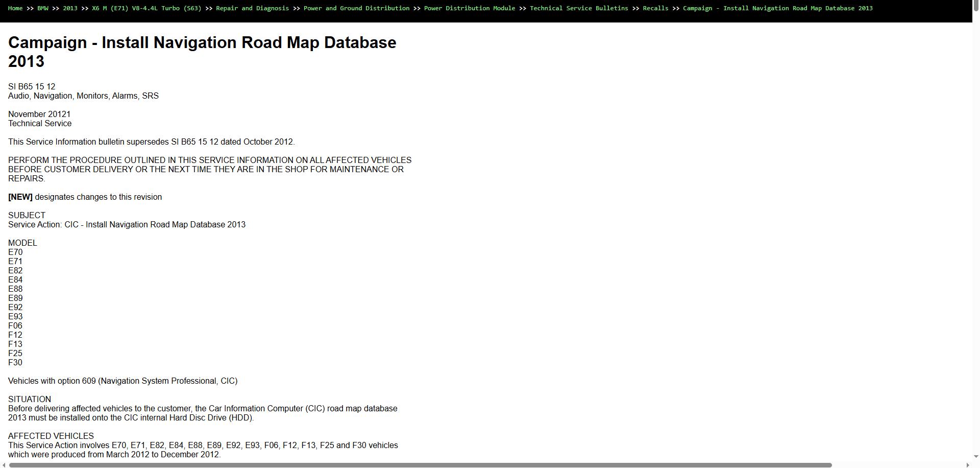Screen dimensions: 980x468
Task: Click the horizontal scrollbar right arrow
Action: [968, 465]
